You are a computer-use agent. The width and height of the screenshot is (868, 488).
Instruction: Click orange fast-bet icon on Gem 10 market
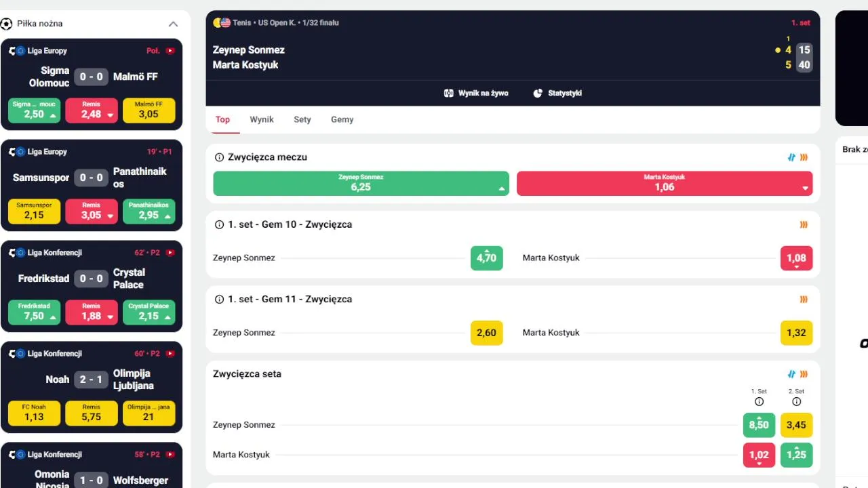click(804, 224)
